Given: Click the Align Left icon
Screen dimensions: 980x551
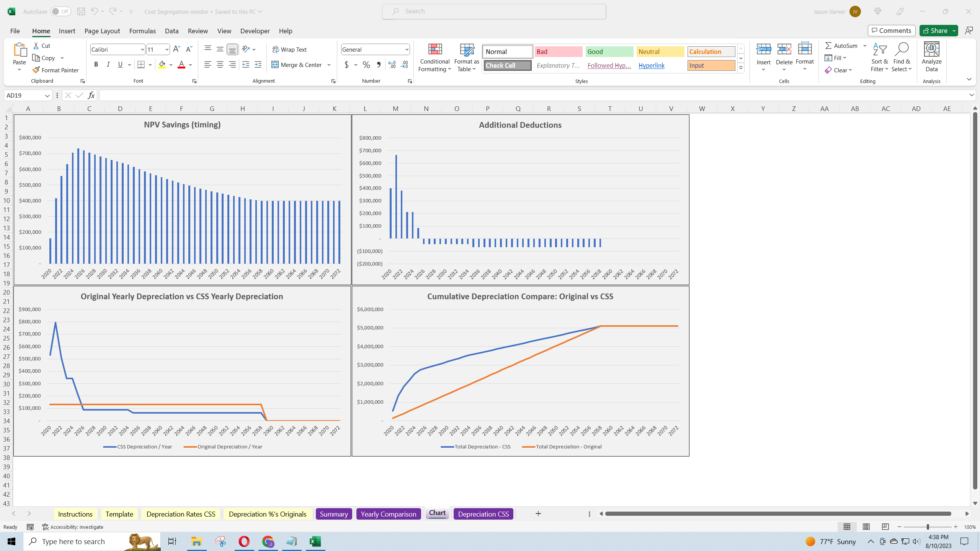Looking at the screenshot, I should tap(207, 65).
